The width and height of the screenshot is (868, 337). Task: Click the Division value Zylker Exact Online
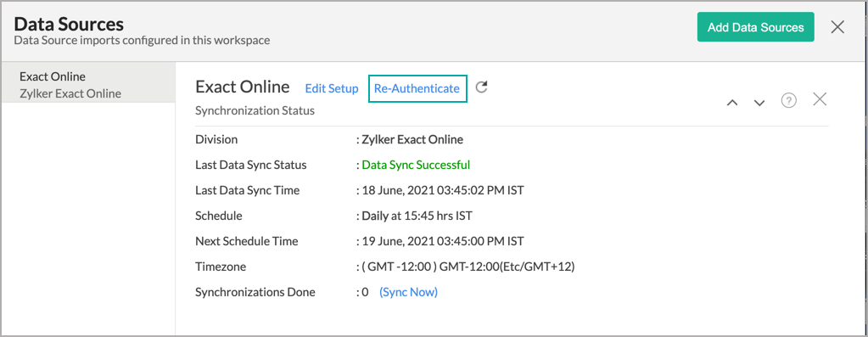[x=412, y=139]
